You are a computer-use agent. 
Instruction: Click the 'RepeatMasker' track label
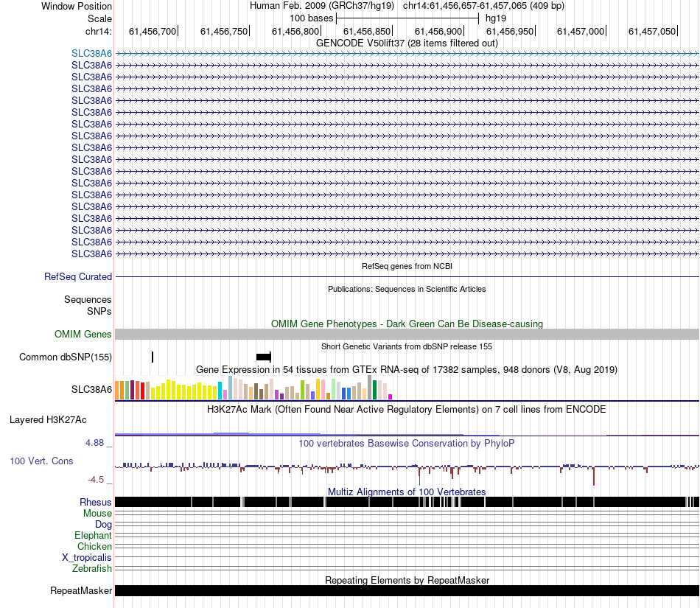[x=81, y=590]
